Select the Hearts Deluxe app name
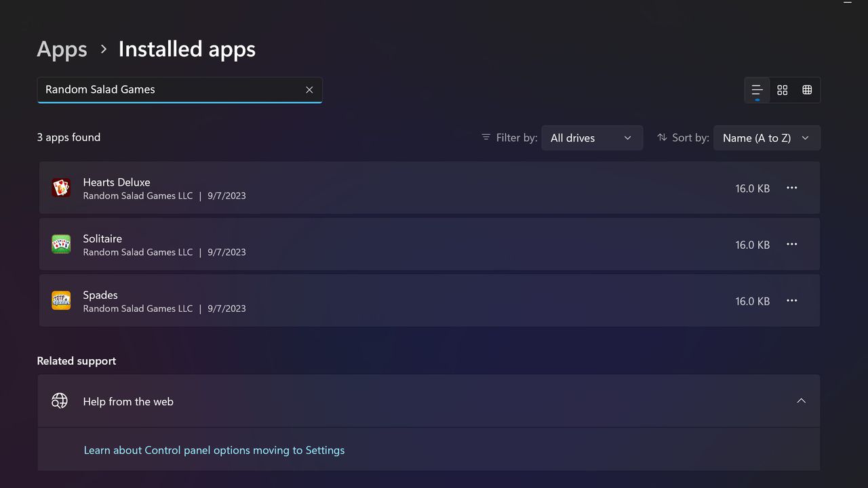 tap(117, 182)
